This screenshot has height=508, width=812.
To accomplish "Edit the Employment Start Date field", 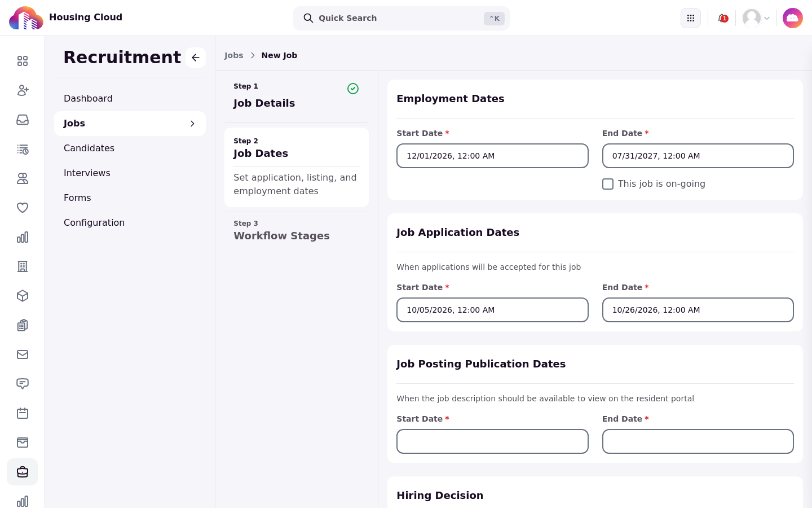I will pyautogui.click(x=492, y=156).
